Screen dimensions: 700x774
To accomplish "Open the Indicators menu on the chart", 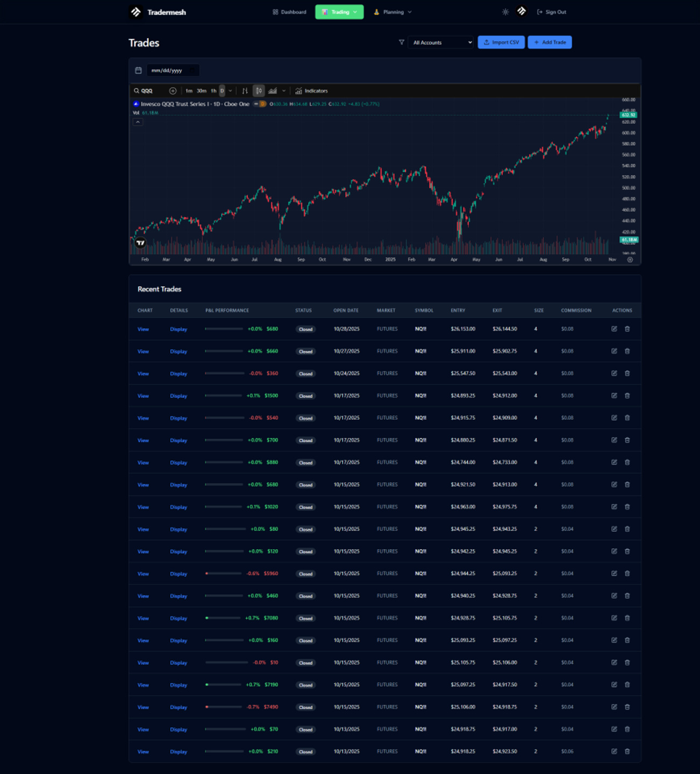I will (x=311, y=91).
